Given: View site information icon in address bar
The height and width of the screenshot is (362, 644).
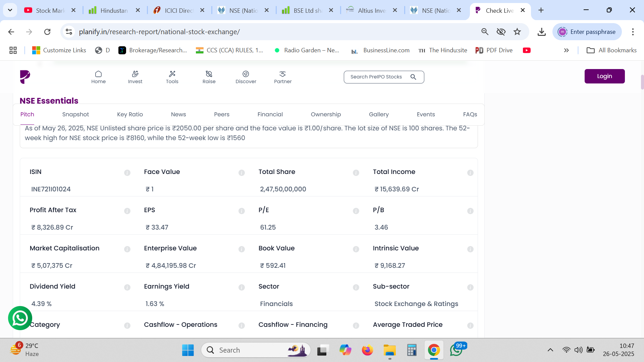Looking at the screenshot, I should 69,32.
